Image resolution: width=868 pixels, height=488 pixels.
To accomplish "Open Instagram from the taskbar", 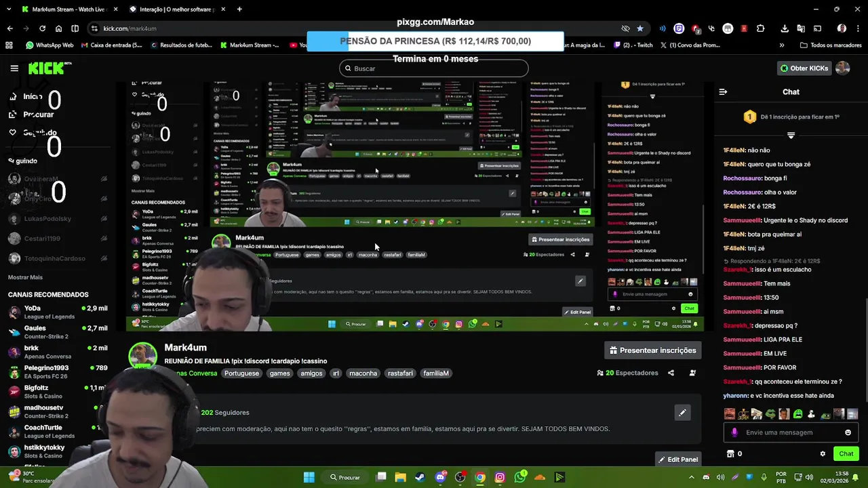I will [500, 477].
